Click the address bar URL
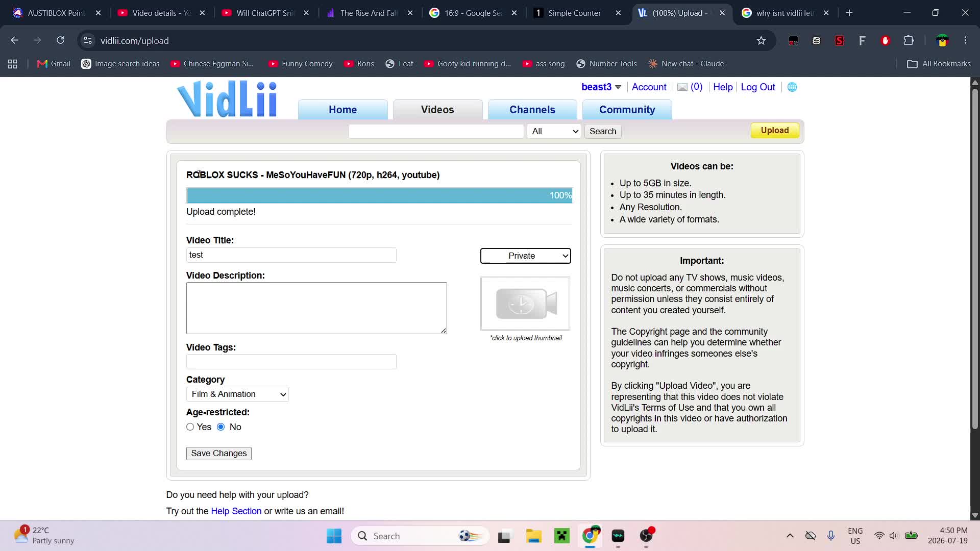The width and height of the screenshot is (980, 551). click(x=135, y=40)
